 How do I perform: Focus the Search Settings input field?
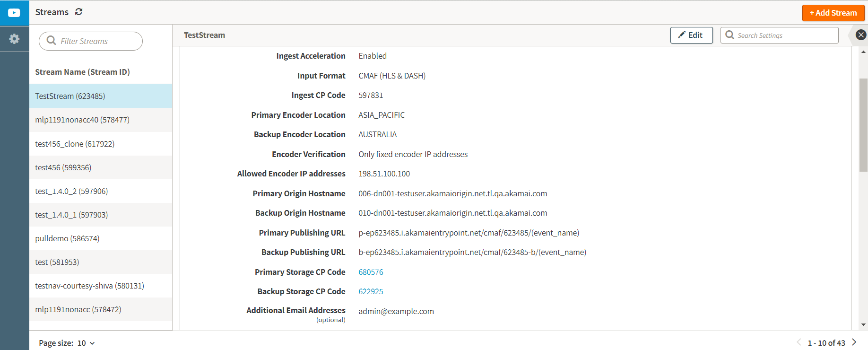[x=785, y=35]
